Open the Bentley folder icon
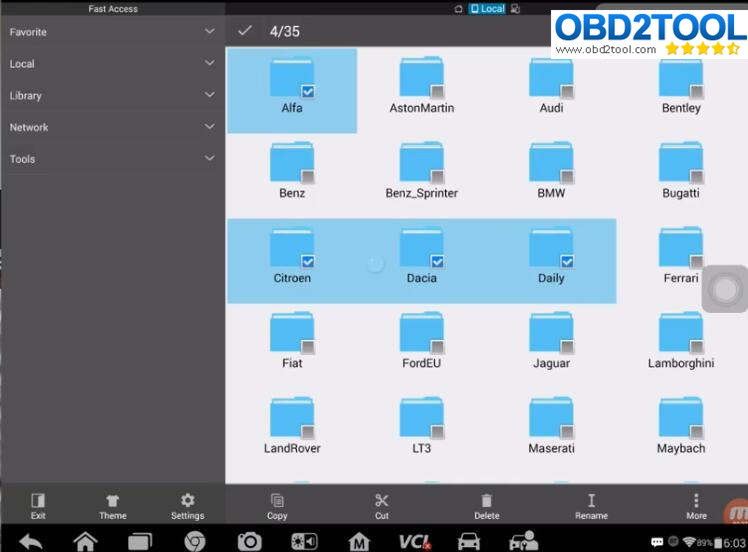The height and width of the screenshot is (552, 748). [681, 78]
